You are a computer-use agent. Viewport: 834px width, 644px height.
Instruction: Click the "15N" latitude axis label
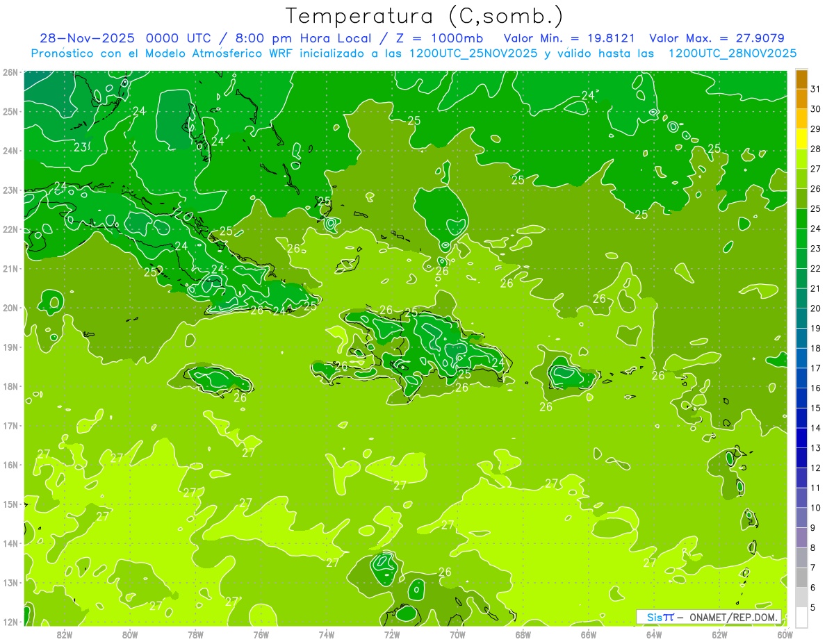[x=10, y=504]
